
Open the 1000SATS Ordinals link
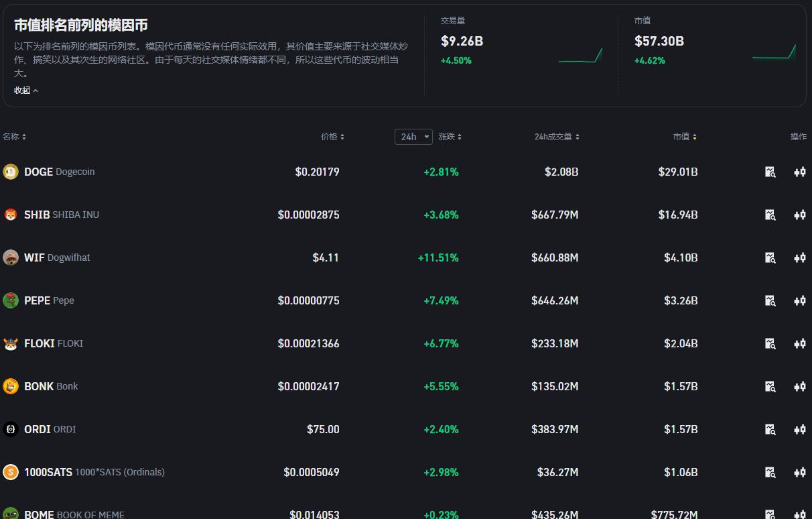[x=94, y=472]
